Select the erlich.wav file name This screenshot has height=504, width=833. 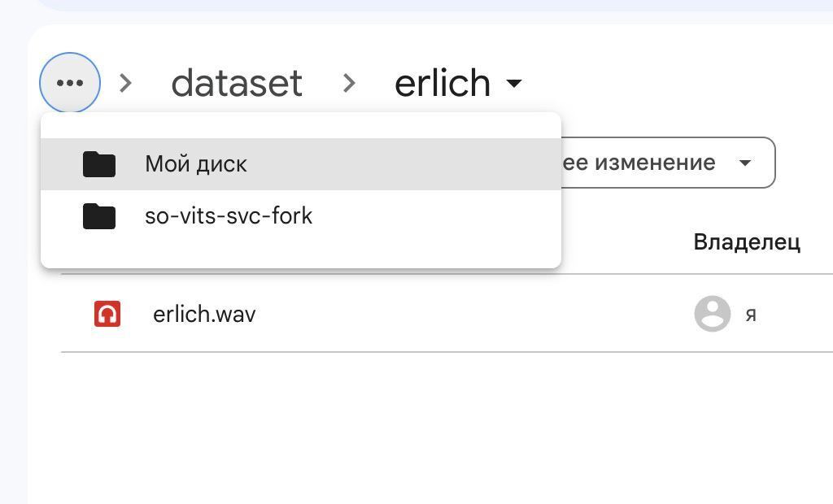click(204, 314)
